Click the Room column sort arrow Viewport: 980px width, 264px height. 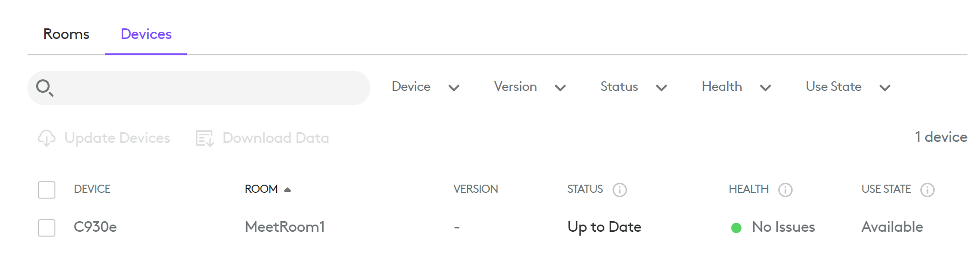[287, 189]
